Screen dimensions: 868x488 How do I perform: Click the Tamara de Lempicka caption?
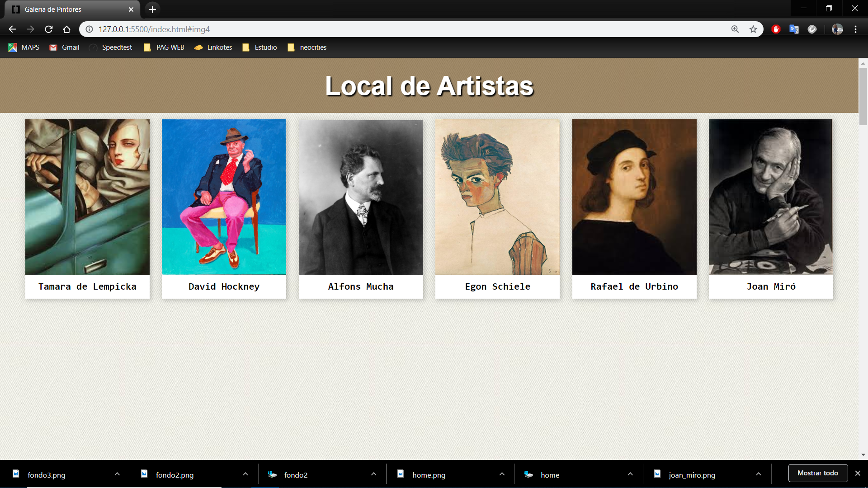pos(87,286)
